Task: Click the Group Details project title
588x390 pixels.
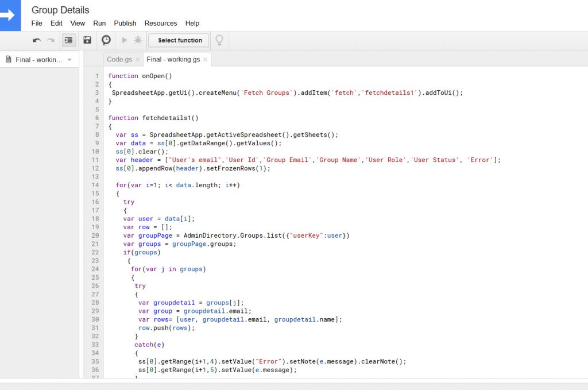Action: pyautogui.click(x=60, y=10)
